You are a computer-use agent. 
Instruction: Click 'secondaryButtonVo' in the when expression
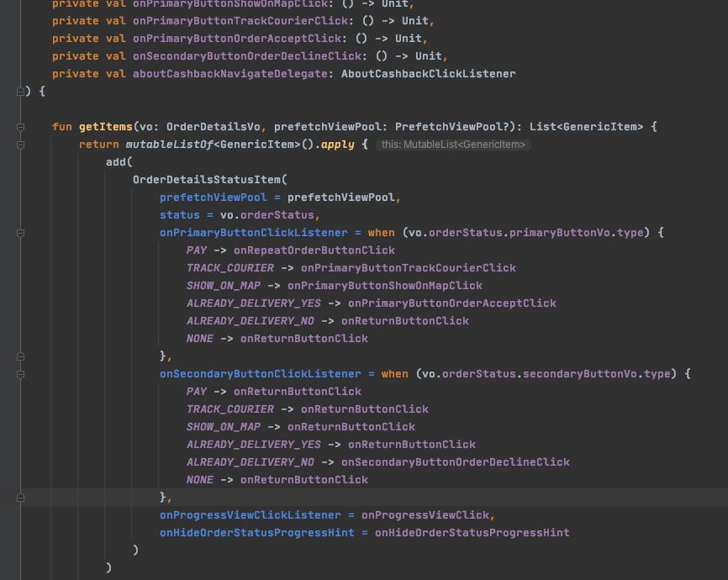(580, 374)
